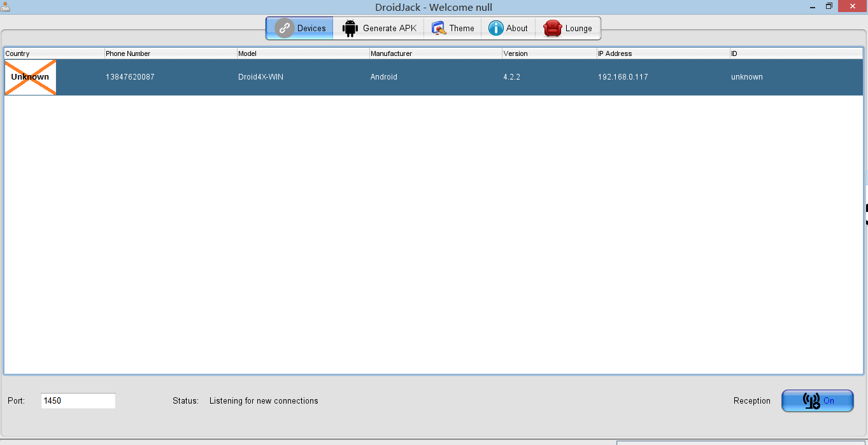Click the Manufacturer column header
Screen dimensions: 868x445
(436, 53)
